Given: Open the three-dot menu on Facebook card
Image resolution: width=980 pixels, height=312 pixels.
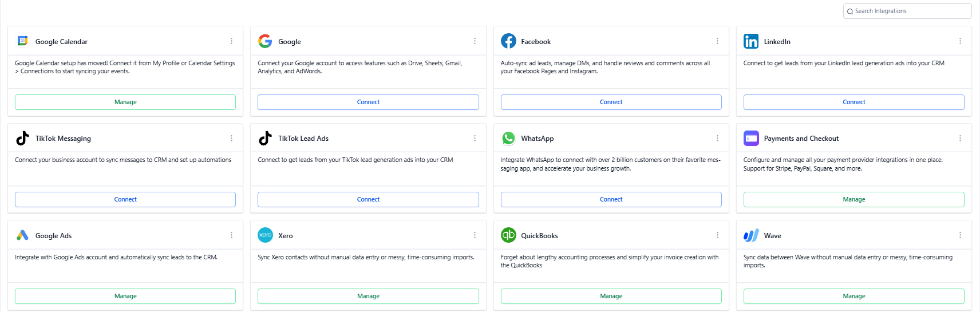Looking at the screenshot, I should pyautogui.click(x=717, y=41).
